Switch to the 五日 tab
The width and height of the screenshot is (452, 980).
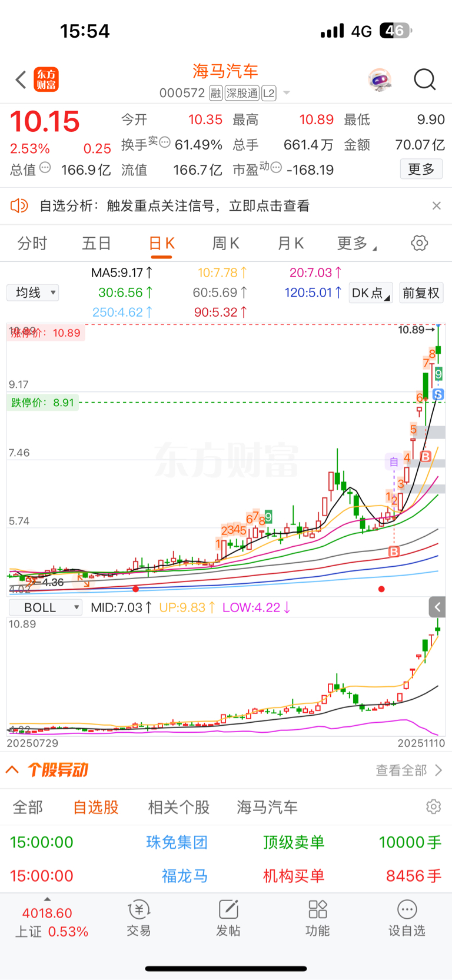pos(97,243)
